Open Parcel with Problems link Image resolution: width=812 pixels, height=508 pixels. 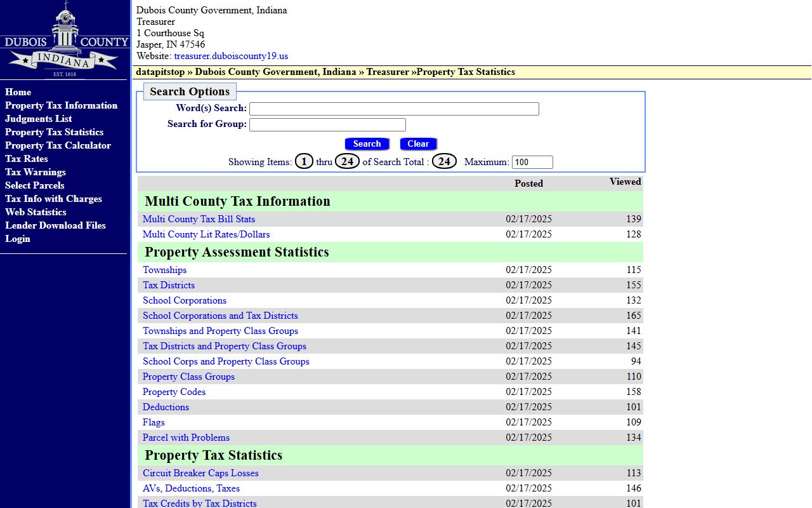point(186,438)
